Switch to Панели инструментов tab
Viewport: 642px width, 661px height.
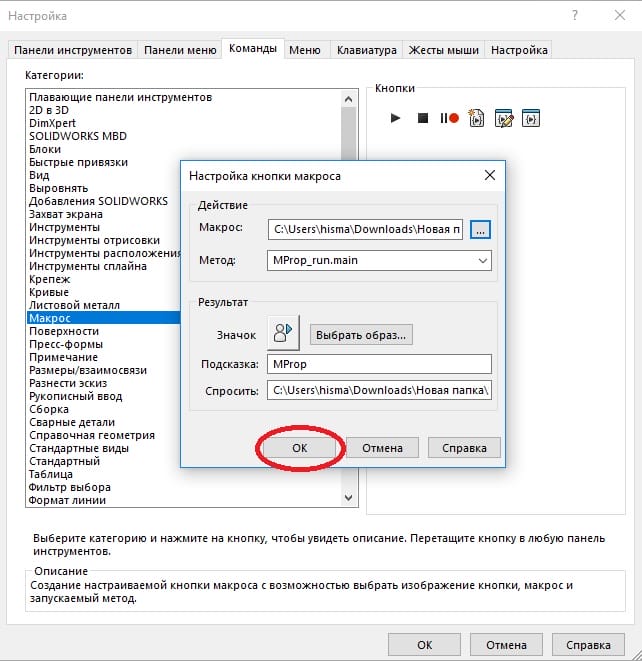point(73,50)
